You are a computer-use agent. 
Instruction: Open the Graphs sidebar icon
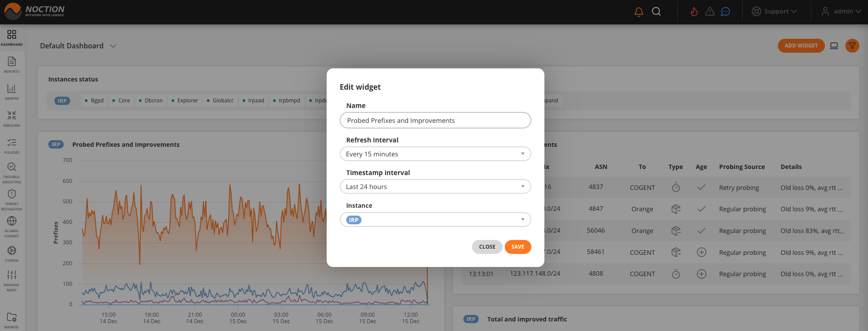click(12, 92)
